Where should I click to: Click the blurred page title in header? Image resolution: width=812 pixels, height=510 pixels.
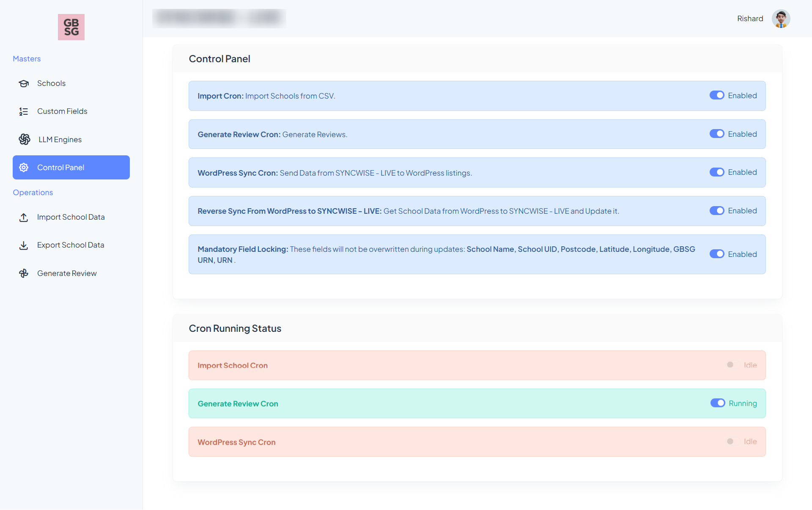(x=219, y=18)
